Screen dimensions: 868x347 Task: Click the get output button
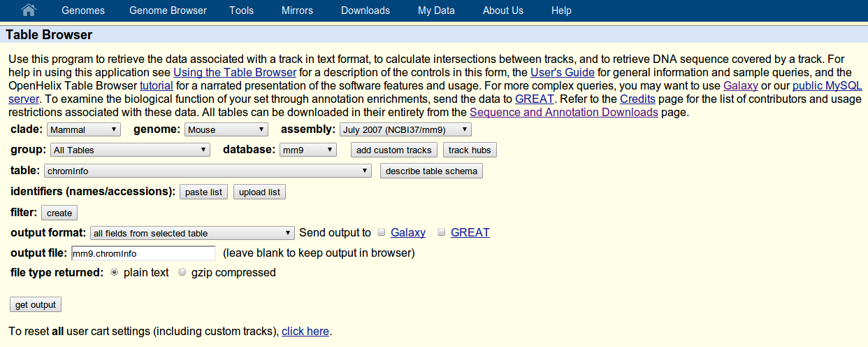36,304
